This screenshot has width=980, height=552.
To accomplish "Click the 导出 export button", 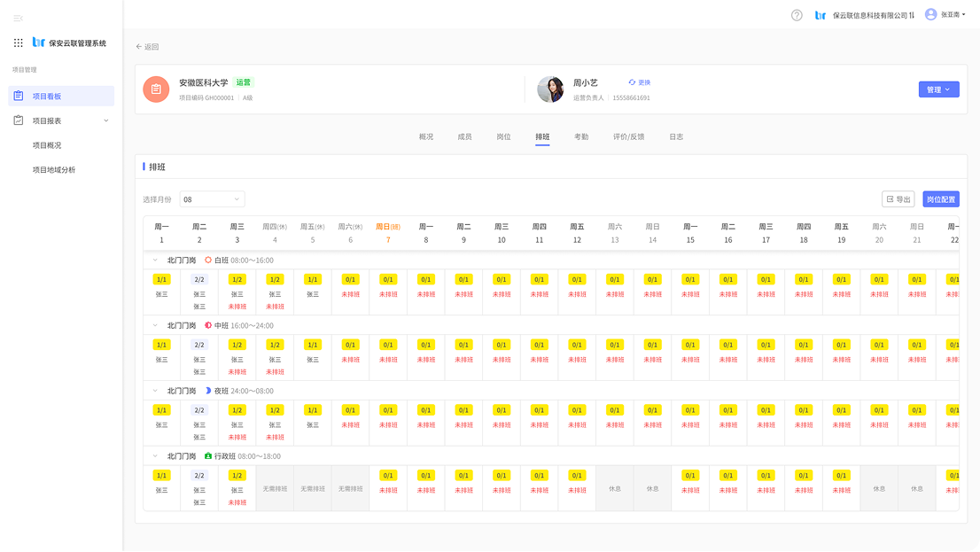I will tap(898, 199).
